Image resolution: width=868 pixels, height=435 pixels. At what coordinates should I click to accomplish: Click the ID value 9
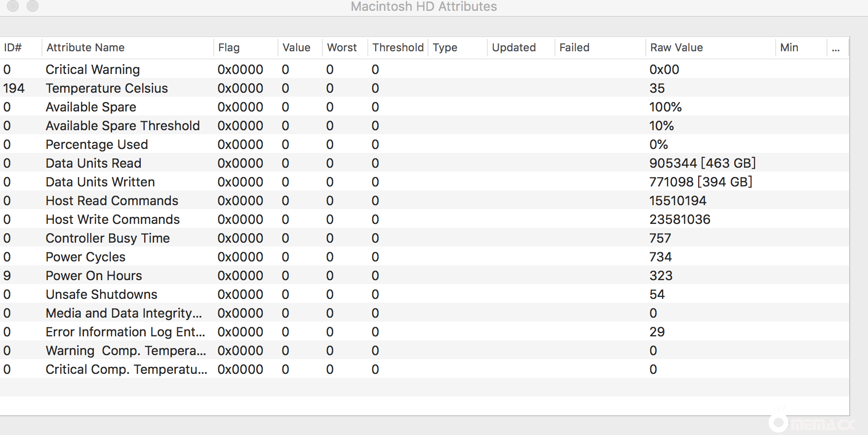pyautogui.click(x=7, y=276)
